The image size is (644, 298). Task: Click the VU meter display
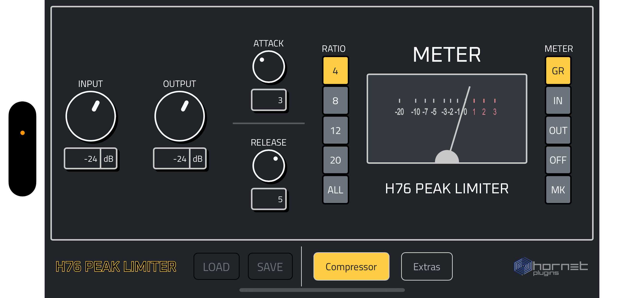point(447,119)
